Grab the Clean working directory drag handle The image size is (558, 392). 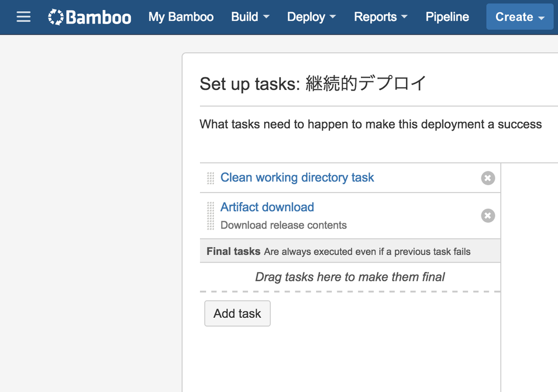(211, 178)
